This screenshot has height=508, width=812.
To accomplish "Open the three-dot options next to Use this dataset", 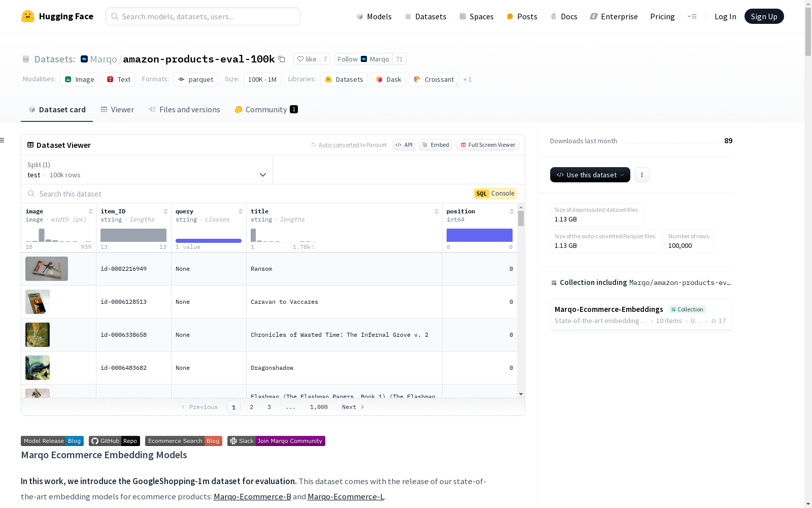I will click(642, 175).
